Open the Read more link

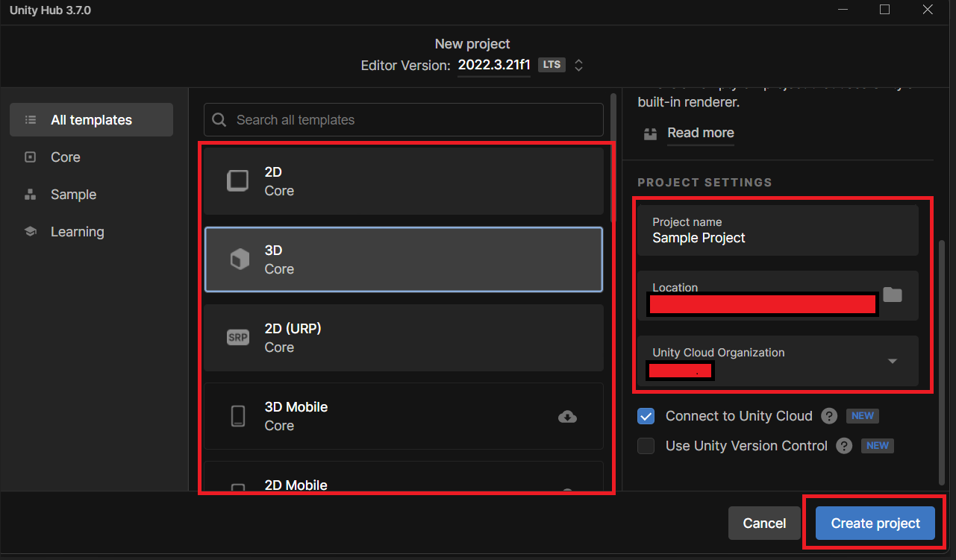tap(700, 133)
